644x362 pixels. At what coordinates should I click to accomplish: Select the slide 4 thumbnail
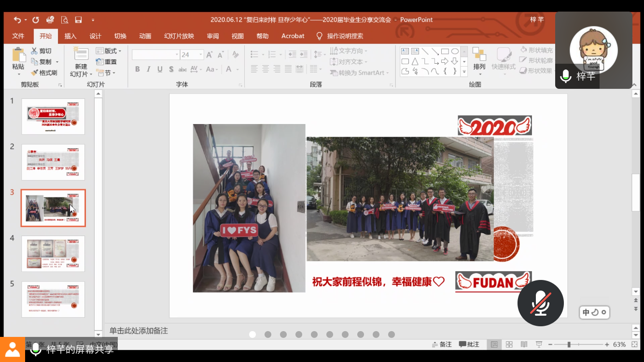click(53, 254)
